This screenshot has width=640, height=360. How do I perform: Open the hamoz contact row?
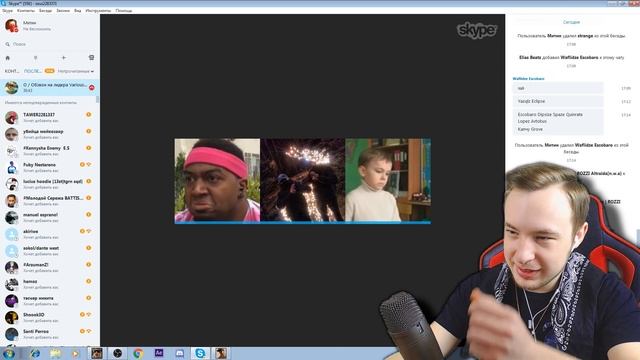tap(49, 284)
